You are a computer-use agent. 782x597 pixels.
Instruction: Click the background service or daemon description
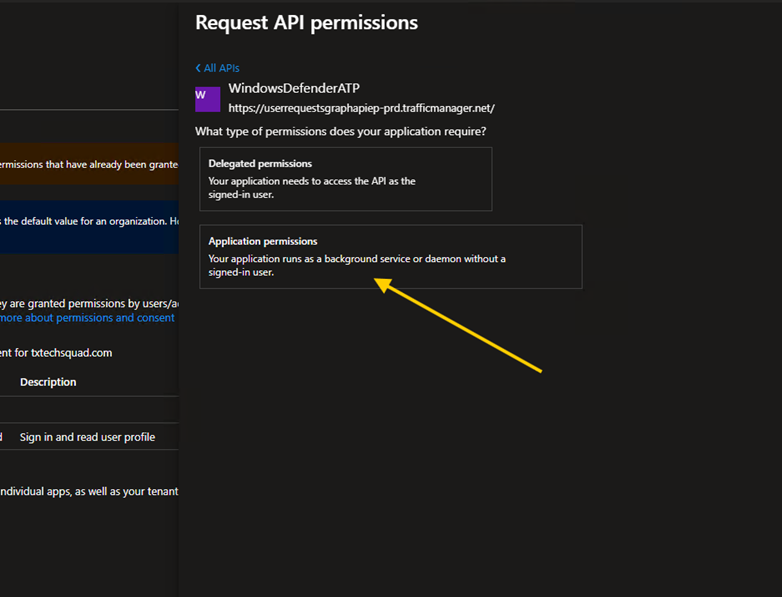[x=356, y=265]
